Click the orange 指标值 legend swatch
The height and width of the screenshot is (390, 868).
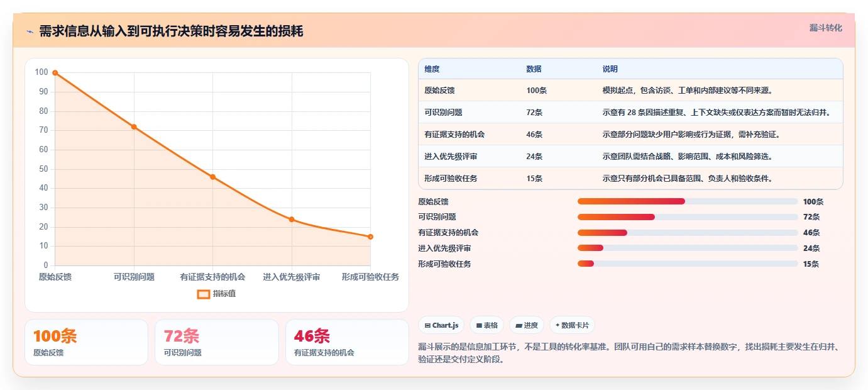pos(203,294)
